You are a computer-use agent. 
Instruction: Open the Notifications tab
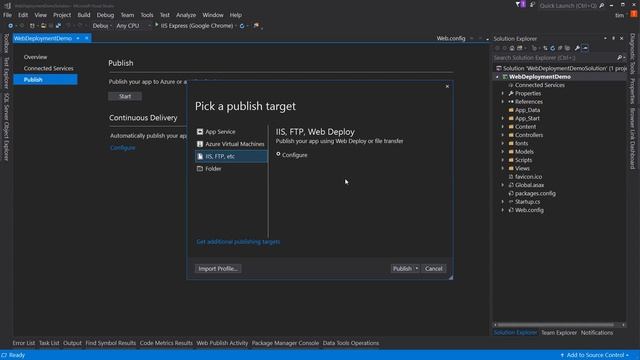pyautogui.click(x=597, y=333)
